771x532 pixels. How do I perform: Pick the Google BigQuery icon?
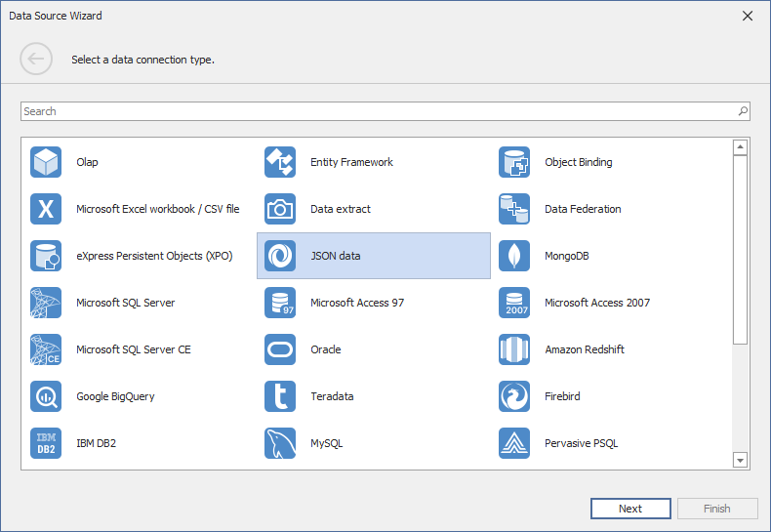[x=46, y=396]
